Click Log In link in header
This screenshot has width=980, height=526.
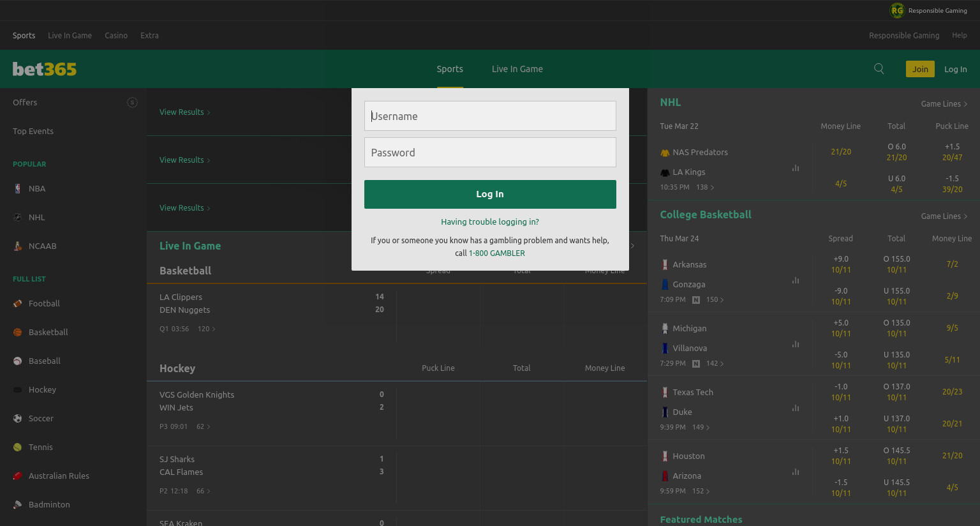(956, 69)
